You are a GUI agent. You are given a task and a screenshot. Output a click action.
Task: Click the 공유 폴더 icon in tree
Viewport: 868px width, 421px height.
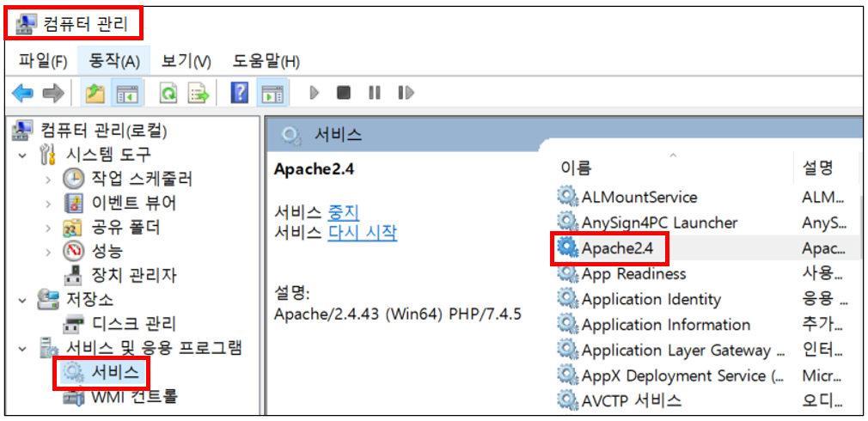coord(73,227)
